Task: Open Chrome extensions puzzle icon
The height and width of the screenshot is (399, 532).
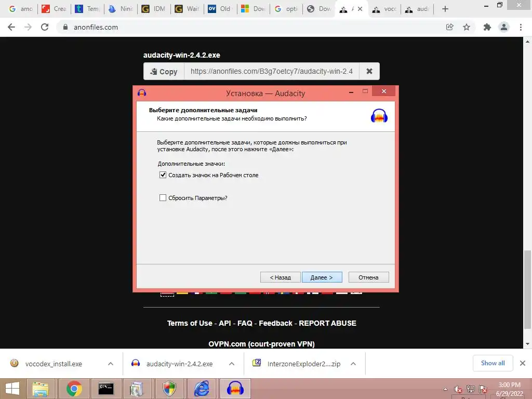Action: point(487,27)
